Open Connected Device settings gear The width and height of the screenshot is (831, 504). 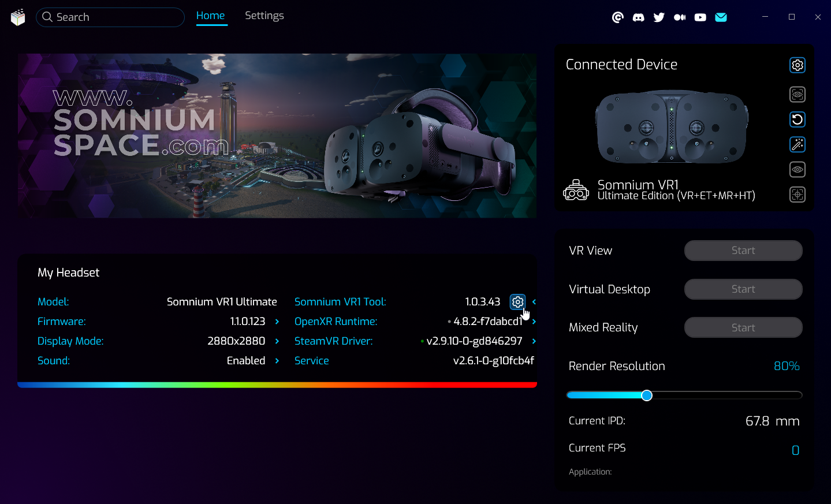[x=798, y=65]
